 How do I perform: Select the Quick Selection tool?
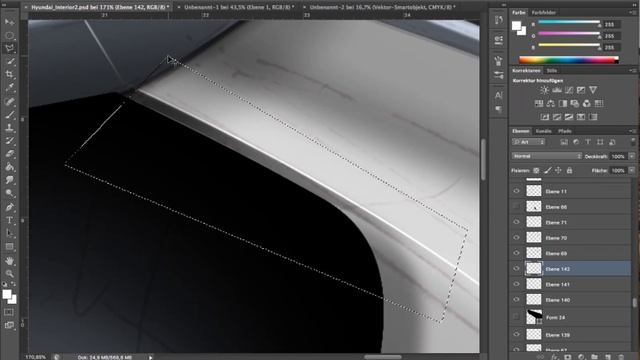pyautogui.click(x=9, y=62)
